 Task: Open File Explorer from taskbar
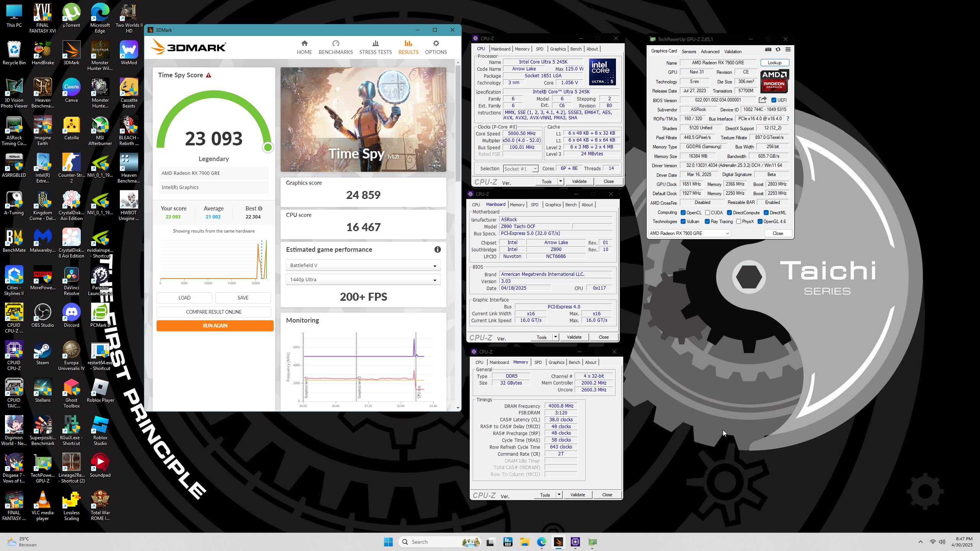point(524,542)
